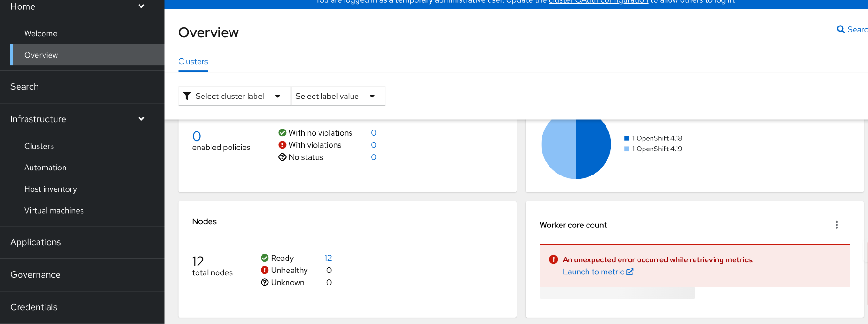Open Governance in the sidebar
Image resolution: width=868 pixels, height=324 pixels.
click(x=35, y=275)
